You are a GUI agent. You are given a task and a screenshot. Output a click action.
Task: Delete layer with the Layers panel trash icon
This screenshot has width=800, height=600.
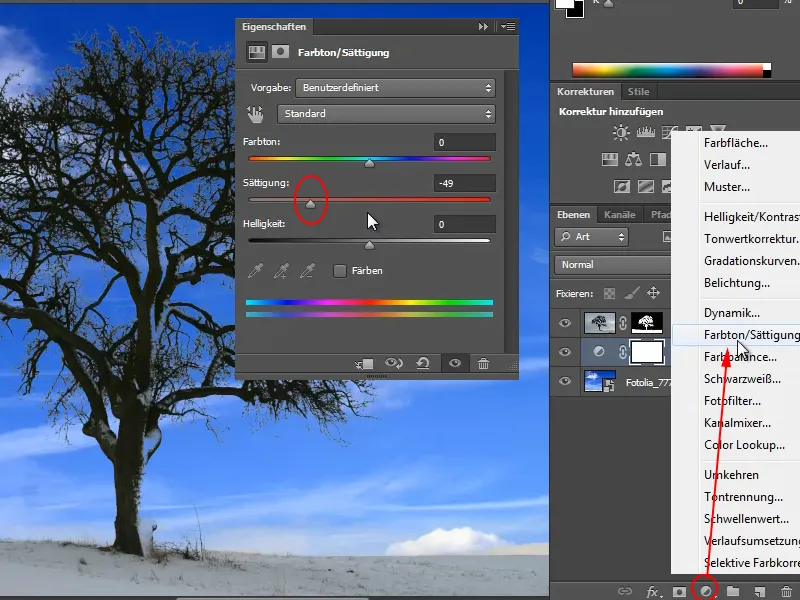[786, 591]
